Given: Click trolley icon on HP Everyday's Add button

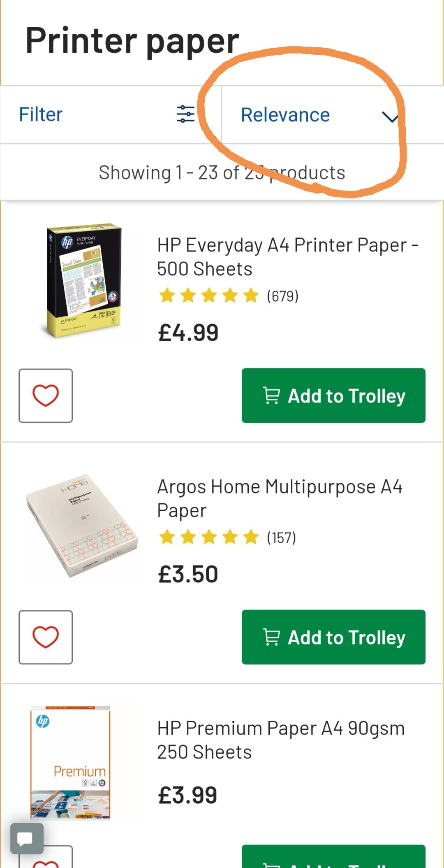Looking at the screenshot, I should 271,396.
